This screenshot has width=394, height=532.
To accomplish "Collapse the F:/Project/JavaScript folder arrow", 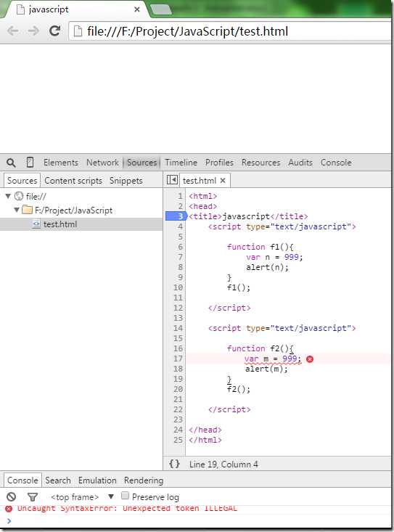I will [x=17, y=210].
